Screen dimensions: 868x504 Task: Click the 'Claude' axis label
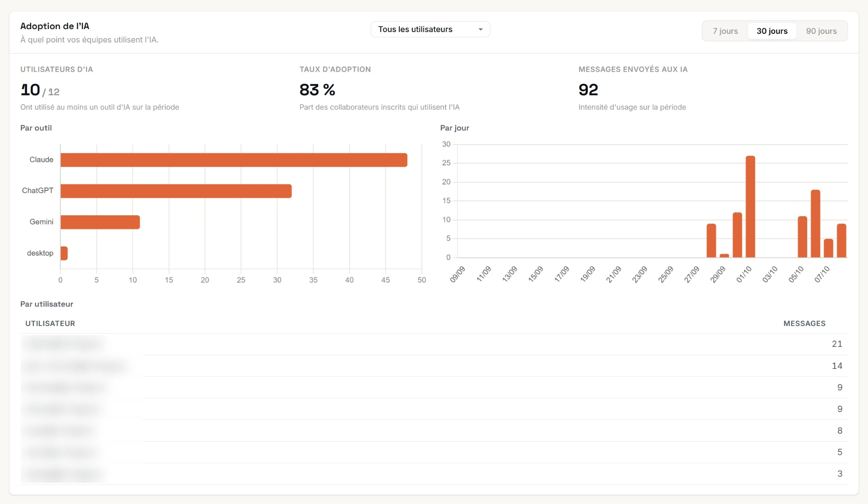[41, 160]
